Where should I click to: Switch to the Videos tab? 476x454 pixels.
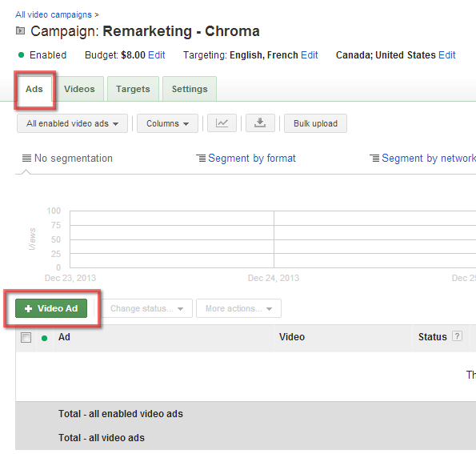[x=79, y=89]
